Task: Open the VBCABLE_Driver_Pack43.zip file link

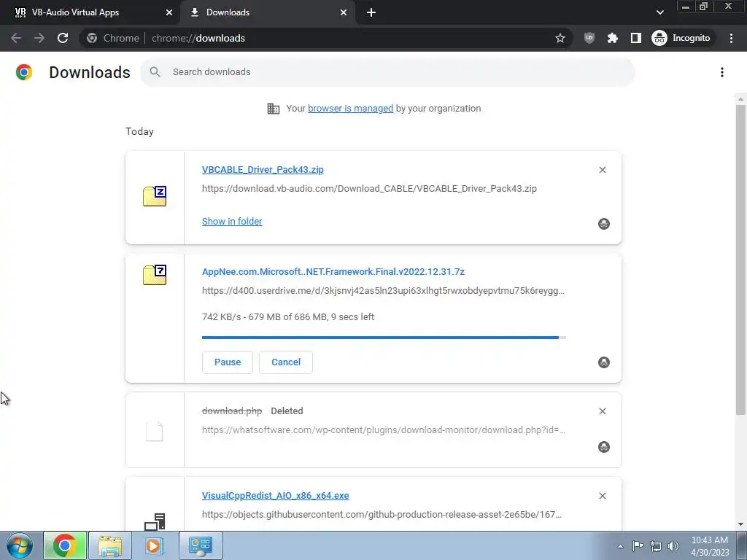Action: point(263,170)
